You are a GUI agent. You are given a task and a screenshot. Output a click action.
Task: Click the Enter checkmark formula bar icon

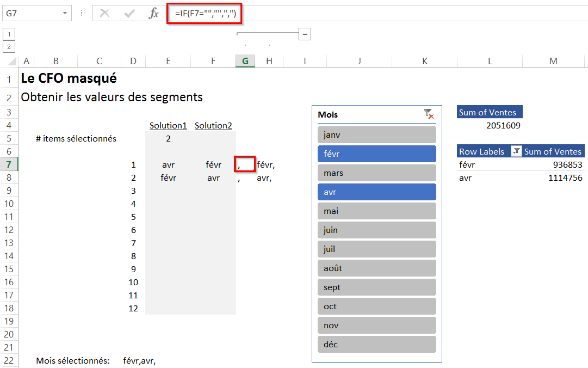(129, 14)
